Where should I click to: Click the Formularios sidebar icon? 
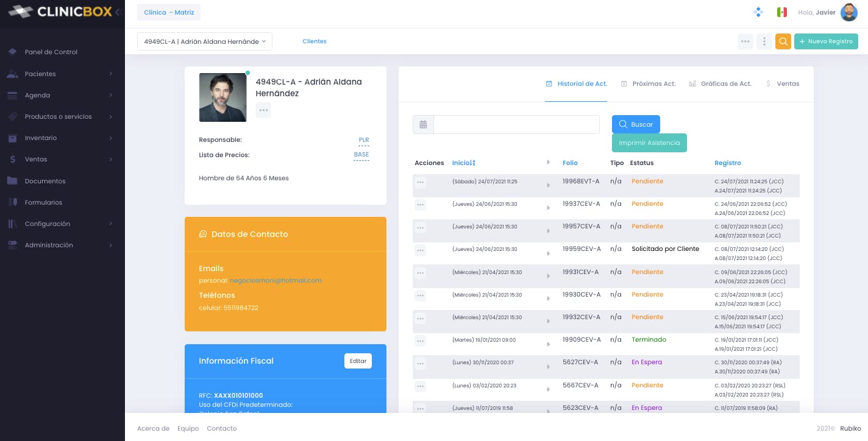tap(12, 202)
